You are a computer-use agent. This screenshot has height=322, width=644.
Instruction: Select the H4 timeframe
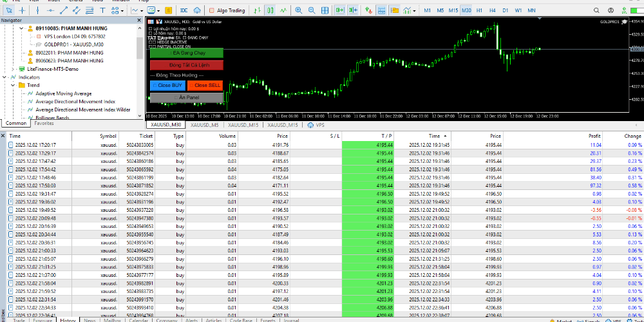tap(493, 11)
